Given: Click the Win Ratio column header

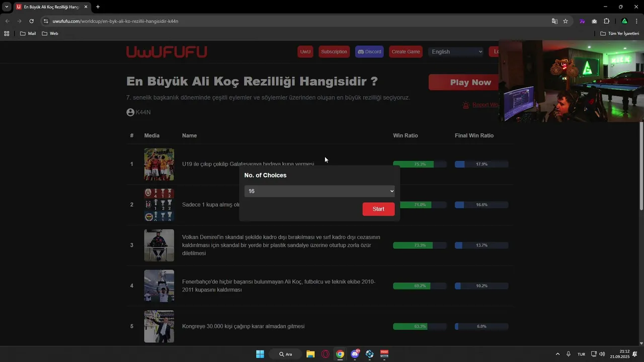Looking at the screenshot, I should (406, 136).
